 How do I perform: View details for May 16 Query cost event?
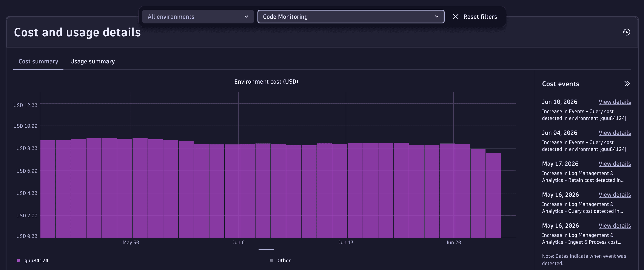615,195
